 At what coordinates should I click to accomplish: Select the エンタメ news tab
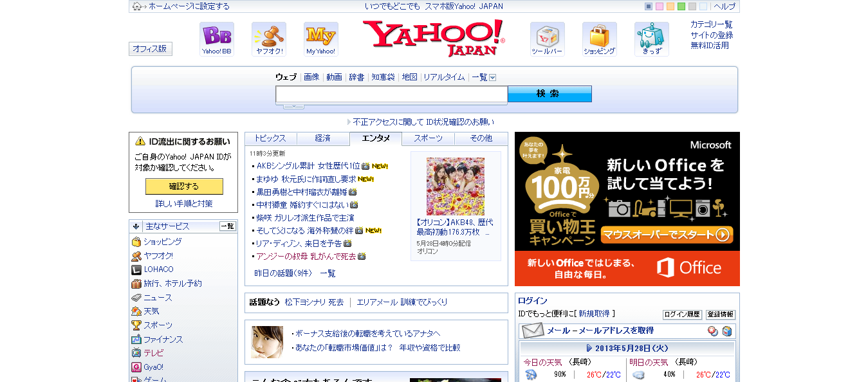point(376,138)
